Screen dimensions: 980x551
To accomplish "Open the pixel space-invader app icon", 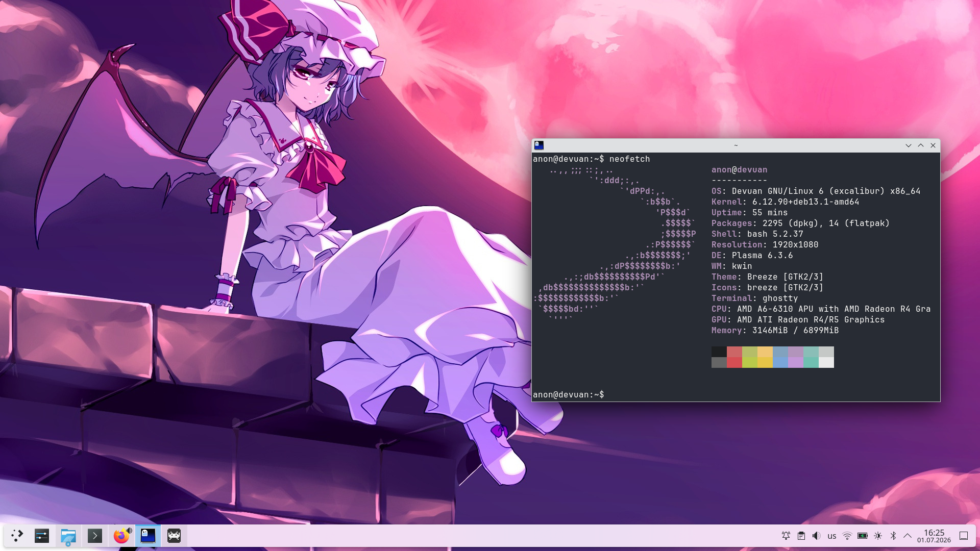I will (174, 536).
